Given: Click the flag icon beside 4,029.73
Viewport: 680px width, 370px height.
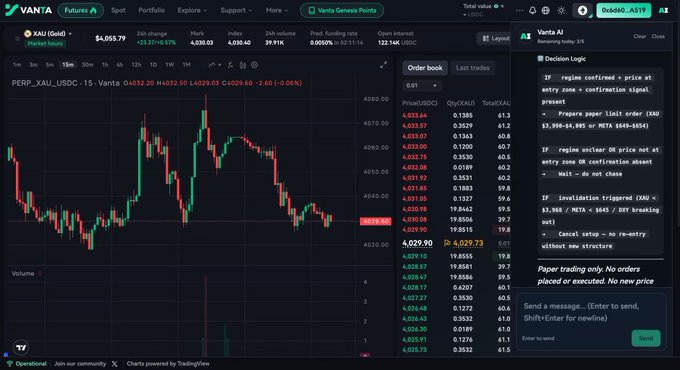Looking at the screenshot, I should tap(447, 243).
